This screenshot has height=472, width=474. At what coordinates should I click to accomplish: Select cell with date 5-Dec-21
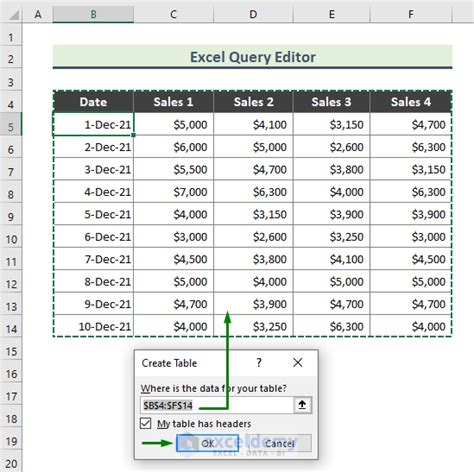pyautogui.click(x=93, y=214)
